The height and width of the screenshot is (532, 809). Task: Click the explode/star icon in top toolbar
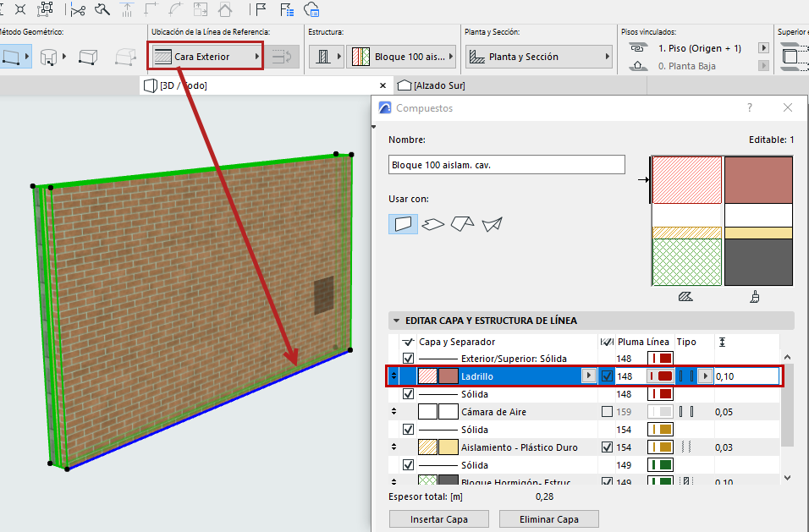pos(20,9)
